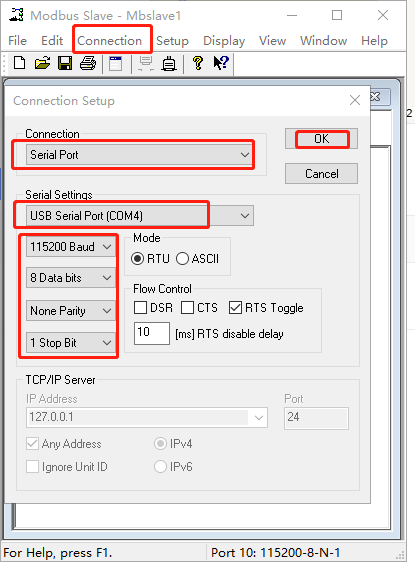Open the None Parity dropdown
Image resolution: width=415 pixels, height=568 pixels.
pyautogui.click(x=71, y=310)
